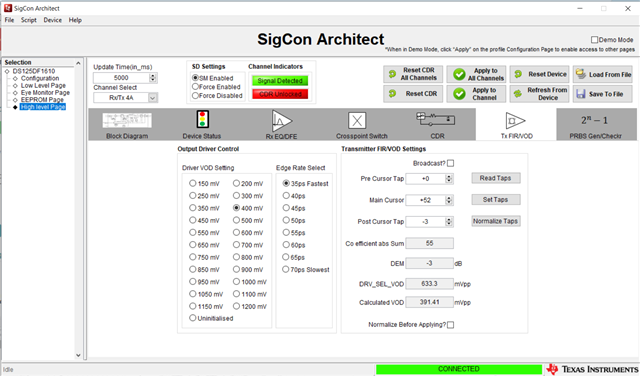Viewport: 640px width, 376px height.
Task: Click the Update Time spinner arrows
Action: pos(153,78)
